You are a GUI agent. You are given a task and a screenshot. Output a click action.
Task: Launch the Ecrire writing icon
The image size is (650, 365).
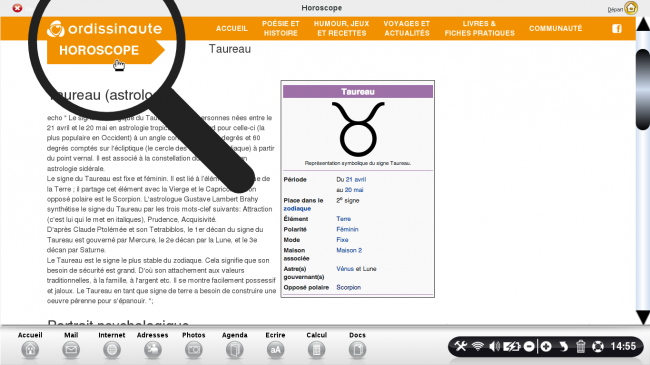coord(275,350)
